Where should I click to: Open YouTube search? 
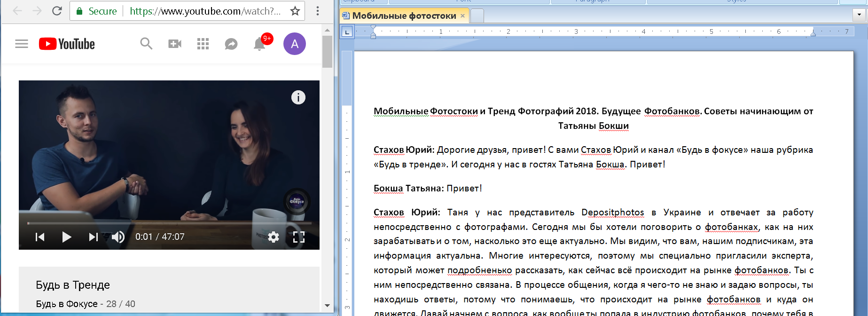(x=146, y=44)
